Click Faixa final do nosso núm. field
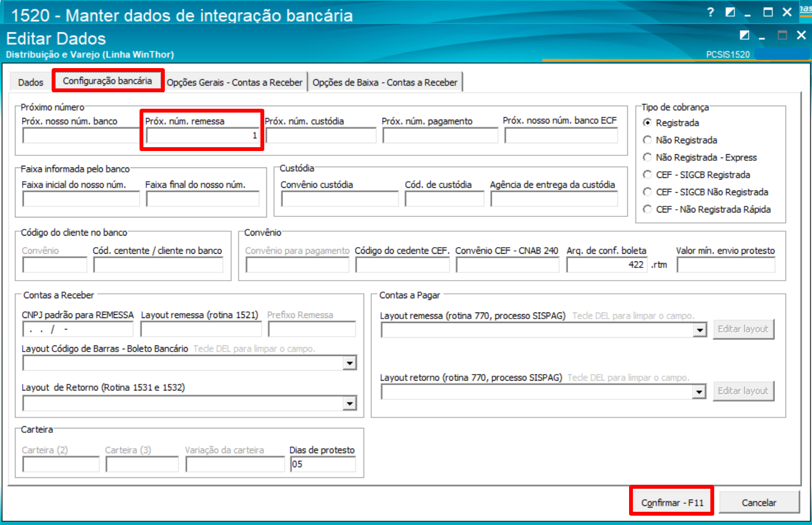Image resolution: width=812 pixels, height=525 pixels. tap(203, 199)
